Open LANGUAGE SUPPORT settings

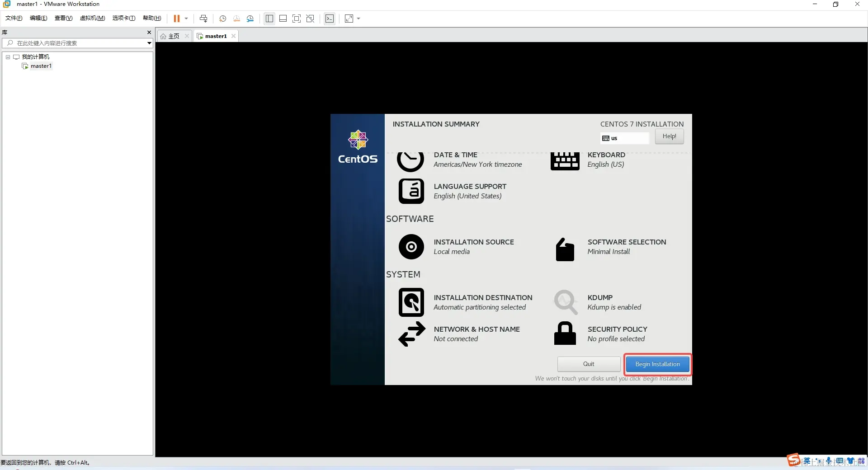coord(470,191)
